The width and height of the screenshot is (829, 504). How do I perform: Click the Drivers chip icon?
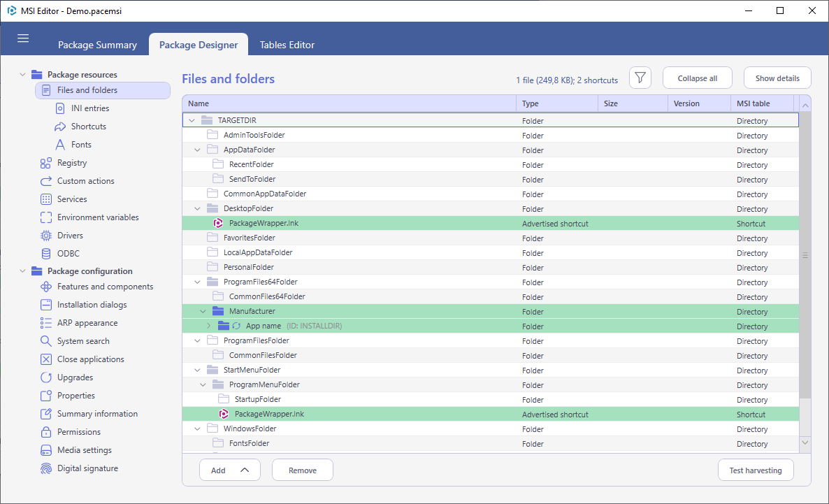46,236
